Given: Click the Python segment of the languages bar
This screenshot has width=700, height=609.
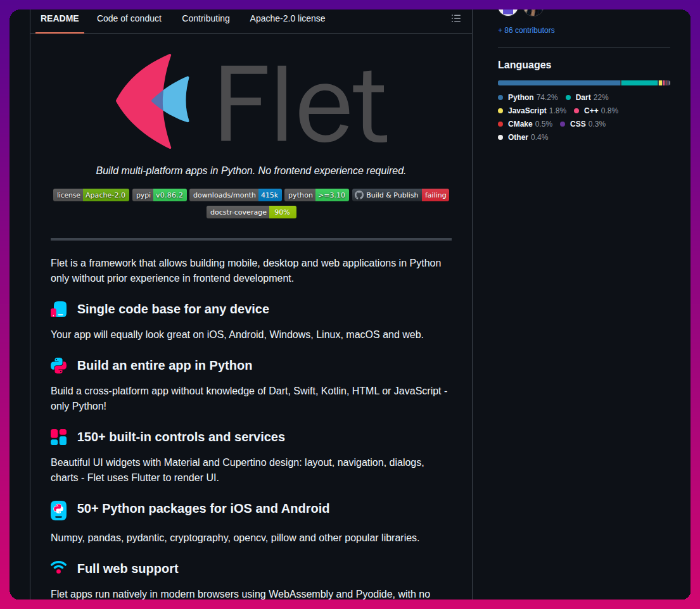Looking at the screenshot, I should [x=559, y=83].
